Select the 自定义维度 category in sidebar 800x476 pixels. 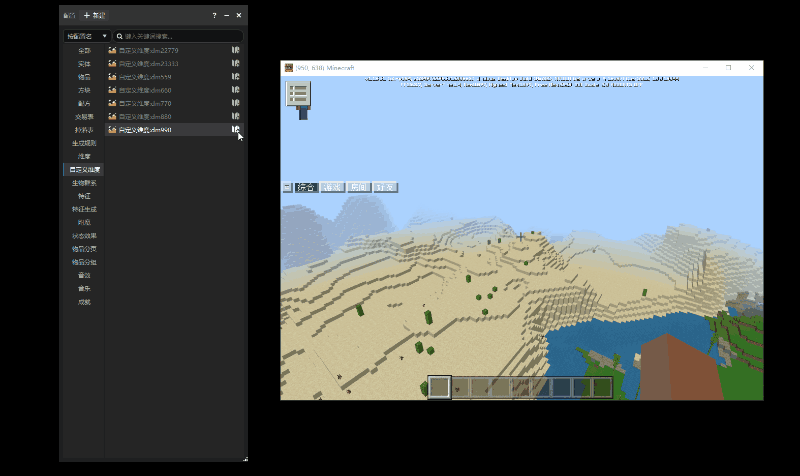coord(84,169)
